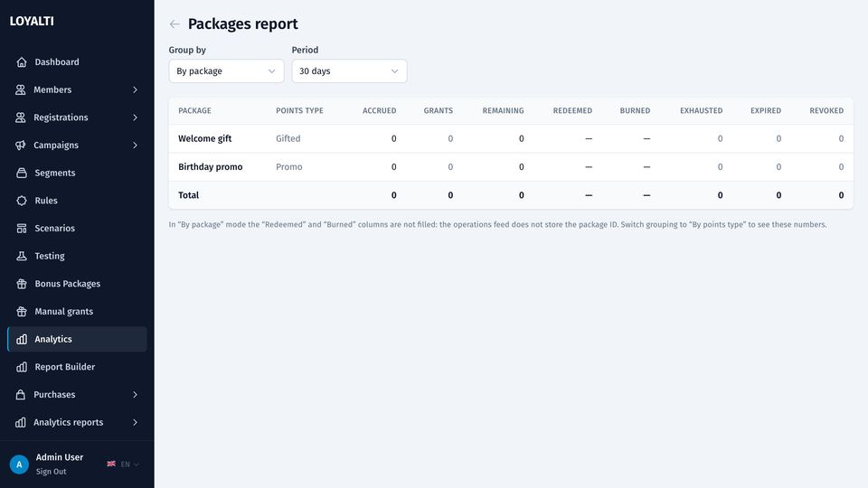
Task: Expand the Members submenu chevron
Action: (x=135, y=89)
